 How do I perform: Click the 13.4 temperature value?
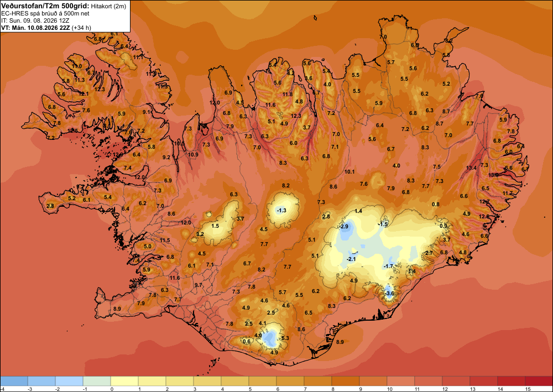pyautogui.click(x=471, y=168)
